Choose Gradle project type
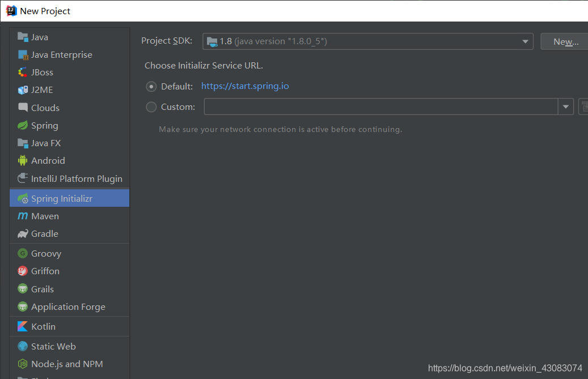 click(70, 234)
